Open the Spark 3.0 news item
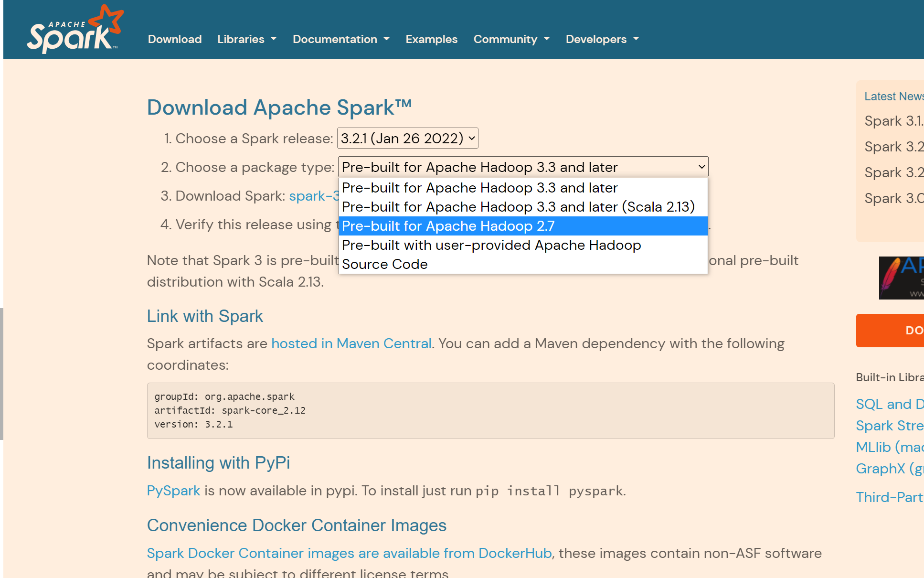Screen dimensions: 924x578 point(894,198)
